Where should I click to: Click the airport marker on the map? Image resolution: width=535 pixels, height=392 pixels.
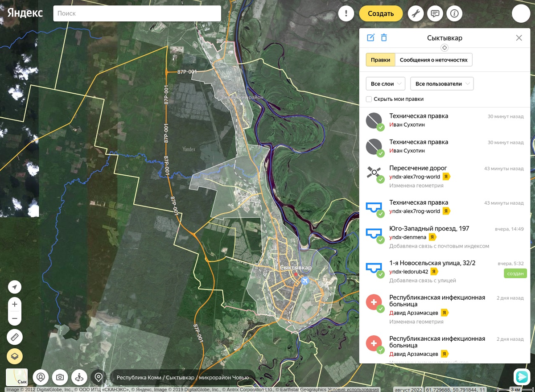pyautogui.click(x=305, y=281)
